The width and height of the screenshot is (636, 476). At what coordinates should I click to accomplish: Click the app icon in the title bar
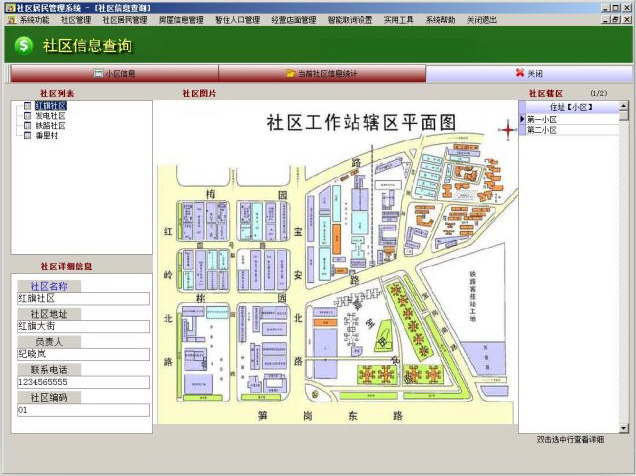(x=11, y=8)
